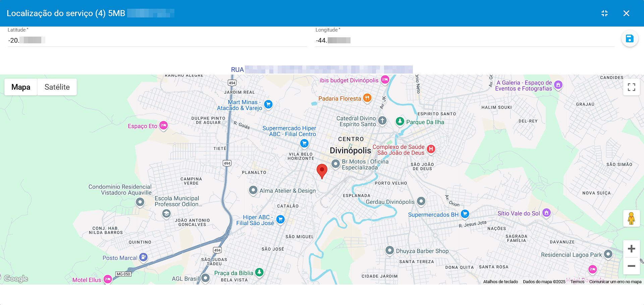Image resolution: width=644 pixels, height=305 pixels.
Task: Click the MG-050 highway shield
Action: click(123, 274)
